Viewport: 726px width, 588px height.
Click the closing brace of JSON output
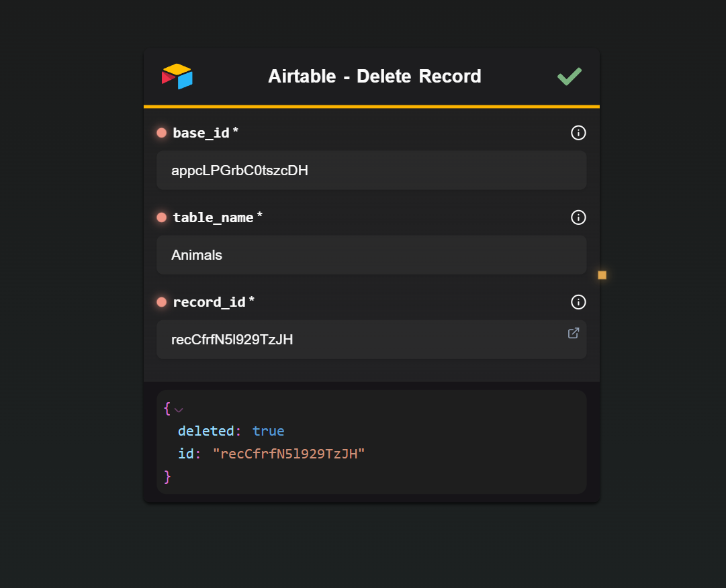click(167, 477)
